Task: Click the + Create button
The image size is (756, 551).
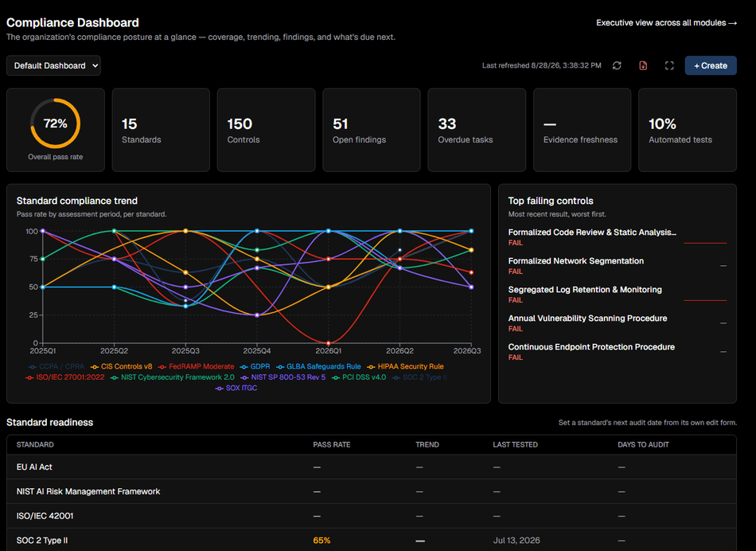Action: click(x=711, y=65)
